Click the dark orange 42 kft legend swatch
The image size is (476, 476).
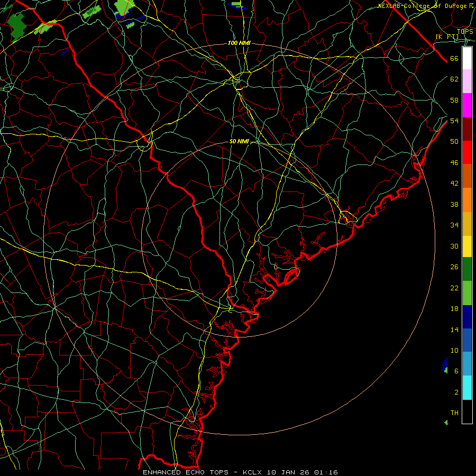pos(467,176)
